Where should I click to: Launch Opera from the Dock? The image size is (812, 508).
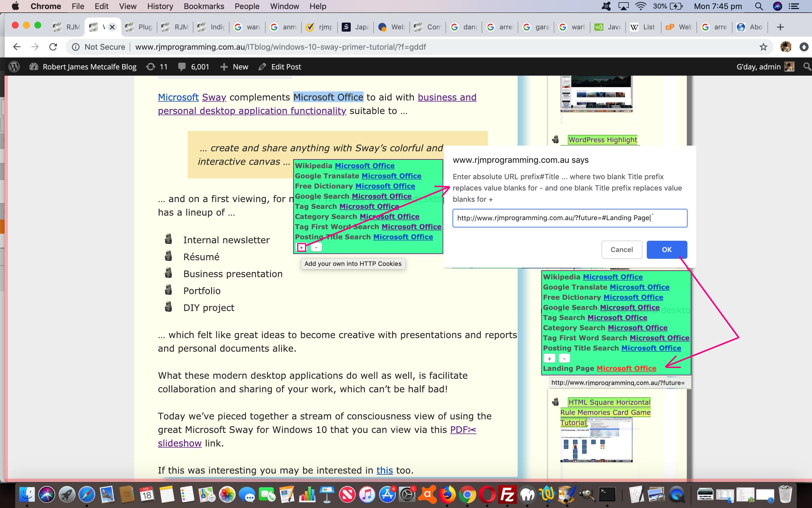(x=487, y=494)
